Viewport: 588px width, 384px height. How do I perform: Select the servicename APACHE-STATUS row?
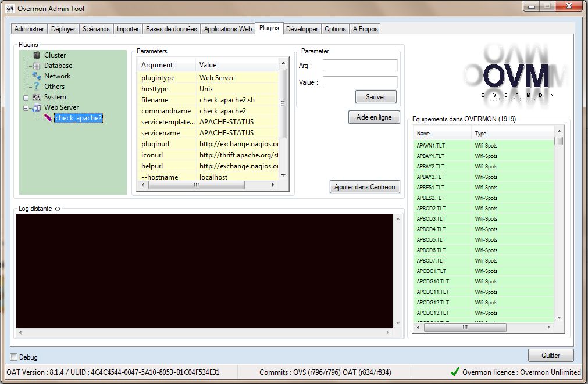(x=208, y=133)
